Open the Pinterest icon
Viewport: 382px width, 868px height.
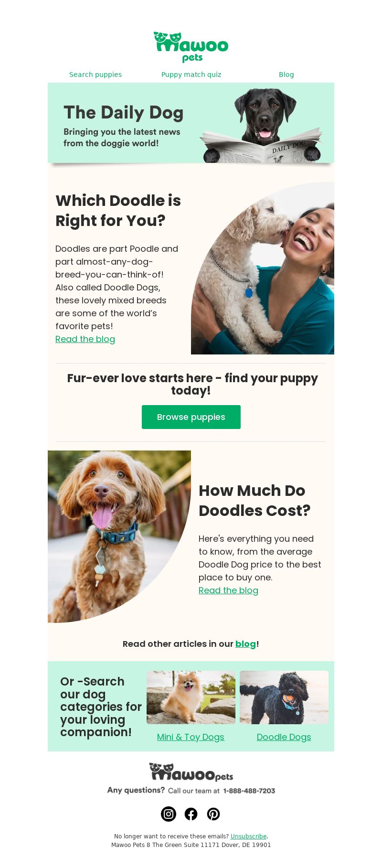(213, 814)
